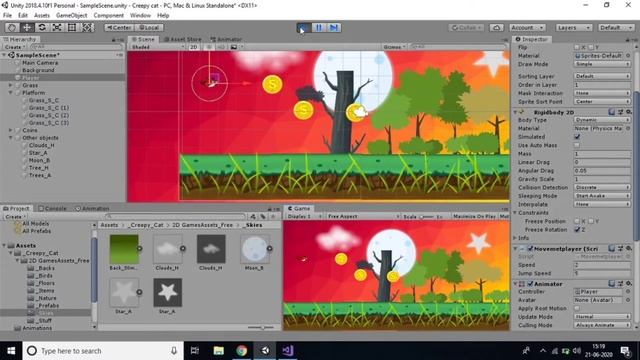Open Task View on taskbar
640x360 pixels.
pos(195,351)
